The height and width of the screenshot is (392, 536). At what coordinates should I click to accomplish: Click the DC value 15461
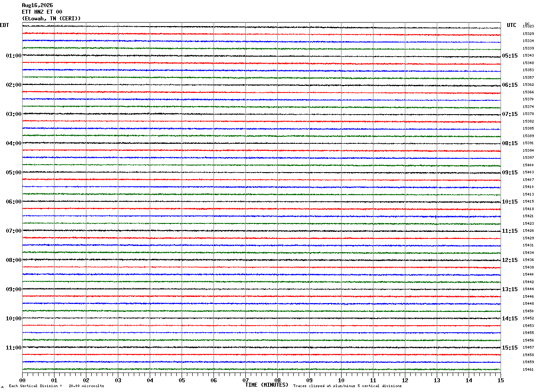(x=528, y=369)
